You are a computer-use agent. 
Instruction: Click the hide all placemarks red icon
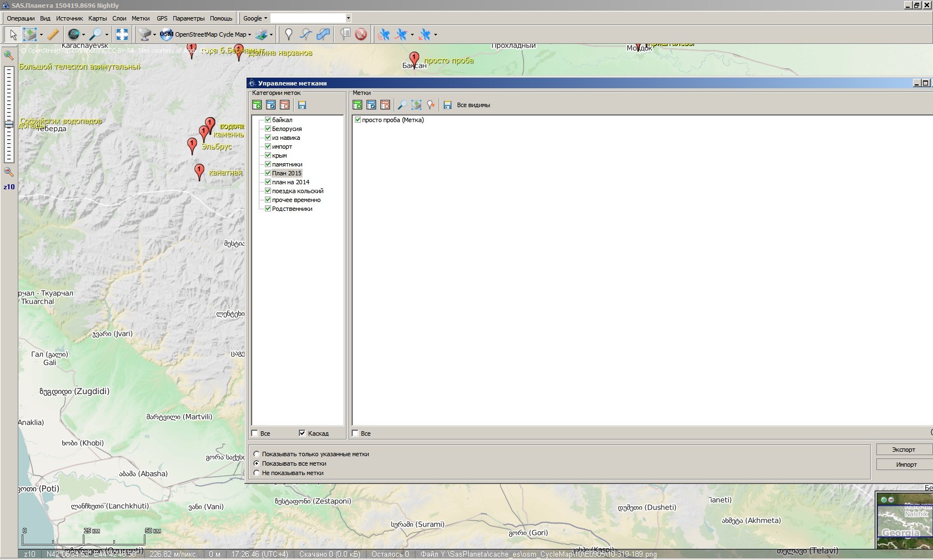coord(361,34)
